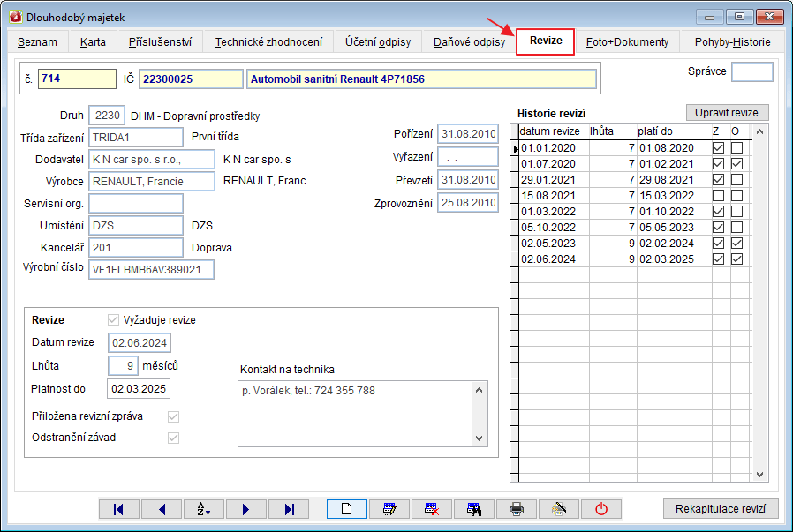Go to the first record
793x532 pixels.
(x=119, y=509)
